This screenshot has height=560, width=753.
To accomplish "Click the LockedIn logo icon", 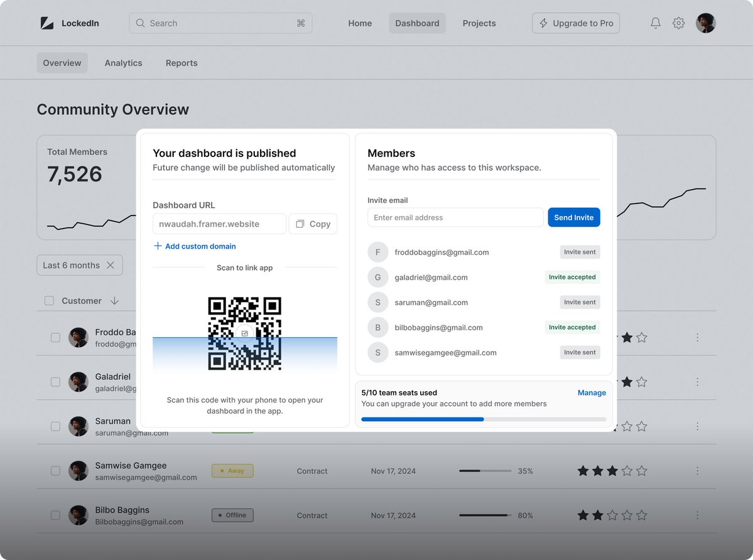I will [47, 23].
